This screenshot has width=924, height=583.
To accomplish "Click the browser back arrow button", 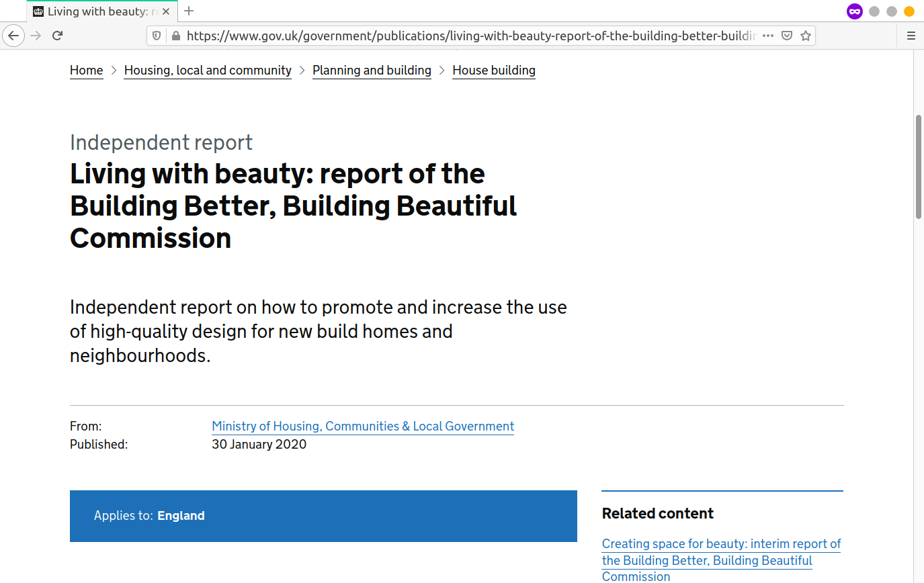I will [13, 36].
